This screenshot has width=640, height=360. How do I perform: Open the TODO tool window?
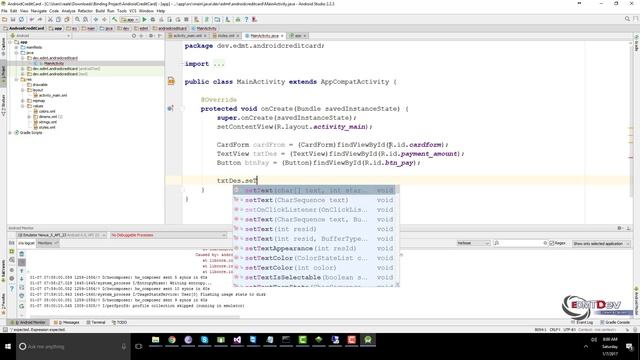click(x=120, y=322)
